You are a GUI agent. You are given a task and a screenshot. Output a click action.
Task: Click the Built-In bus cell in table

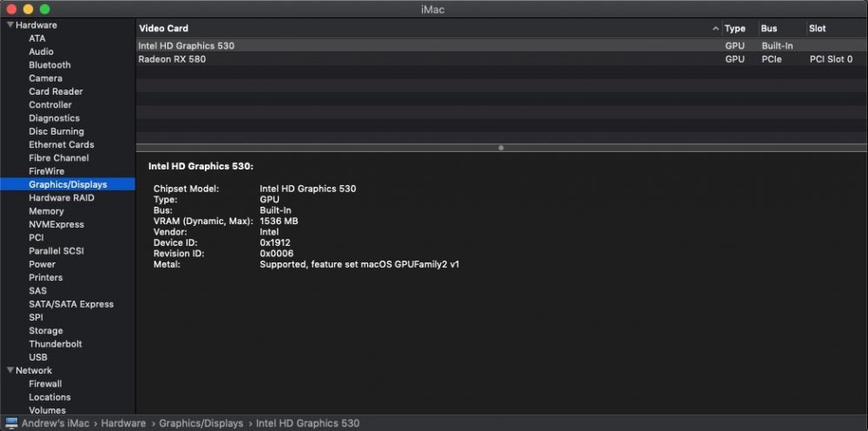777,46
